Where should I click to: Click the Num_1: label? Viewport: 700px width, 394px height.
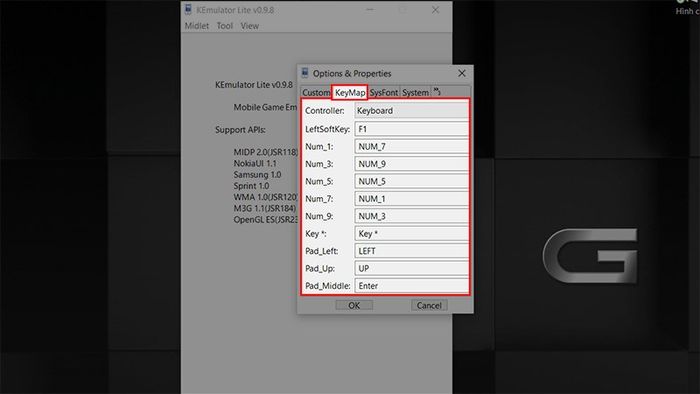click(319, 146)
